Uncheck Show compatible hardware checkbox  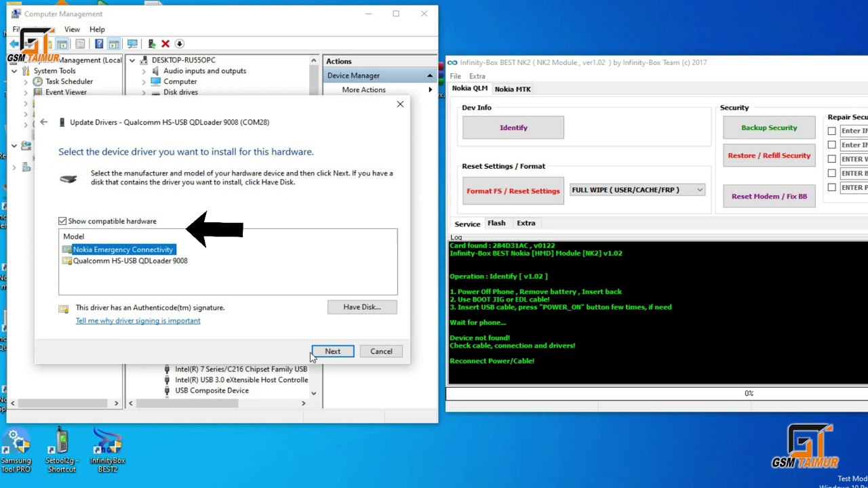pyautogui.click(x=62, y=221)
